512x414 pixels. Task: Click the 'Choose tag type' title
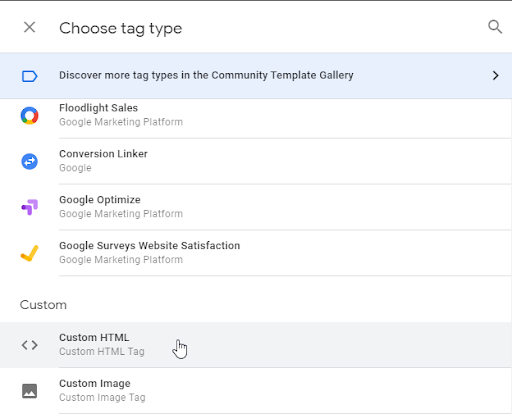coord(121,29)
